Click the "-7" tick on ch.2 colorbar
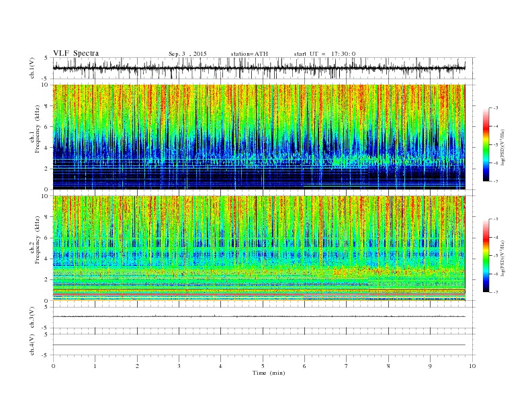 coord(496,292)
